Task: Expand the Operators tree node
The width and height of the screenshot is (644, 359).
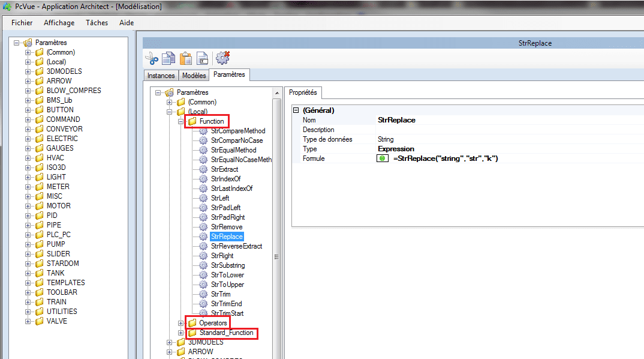Action: pyautogui.click(x=180, y=322)
